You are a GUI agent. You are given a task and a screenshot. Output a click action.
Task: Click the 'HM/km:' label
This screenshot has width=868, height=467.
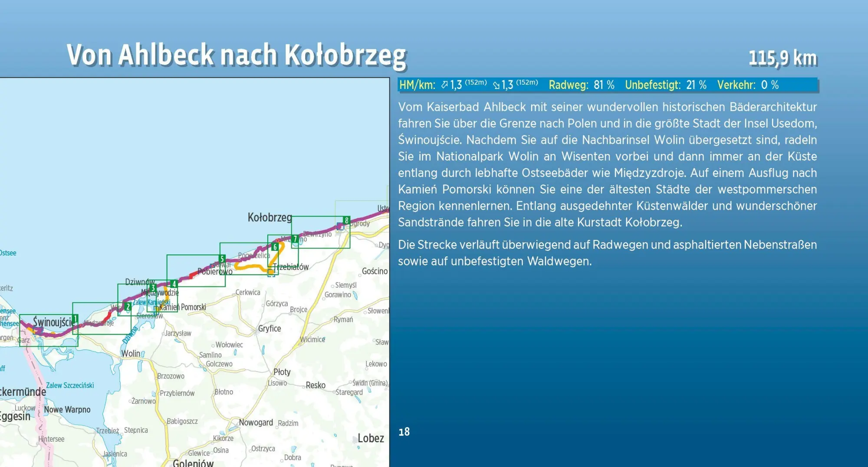point(417,85)
